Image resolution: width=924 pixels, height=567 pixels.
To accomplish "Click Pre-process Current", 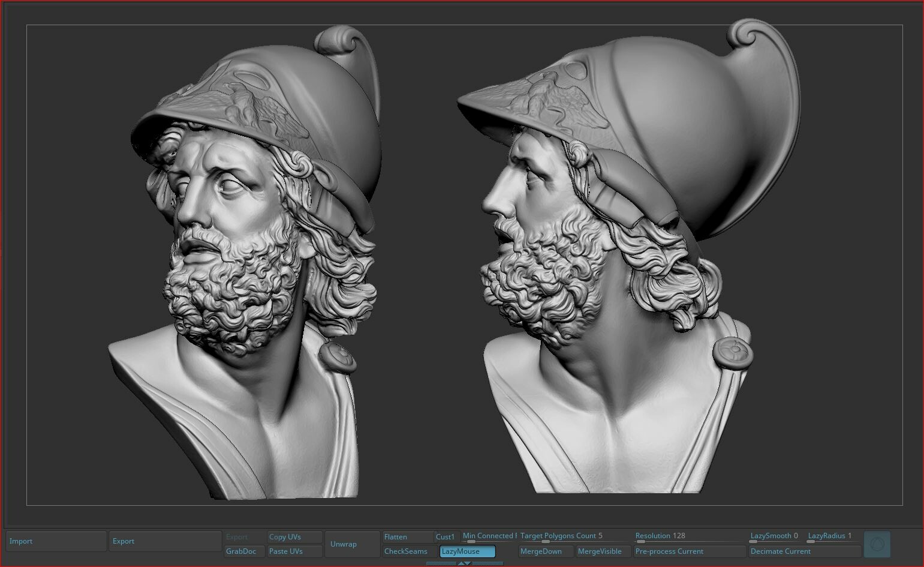I will click(690, 551).
